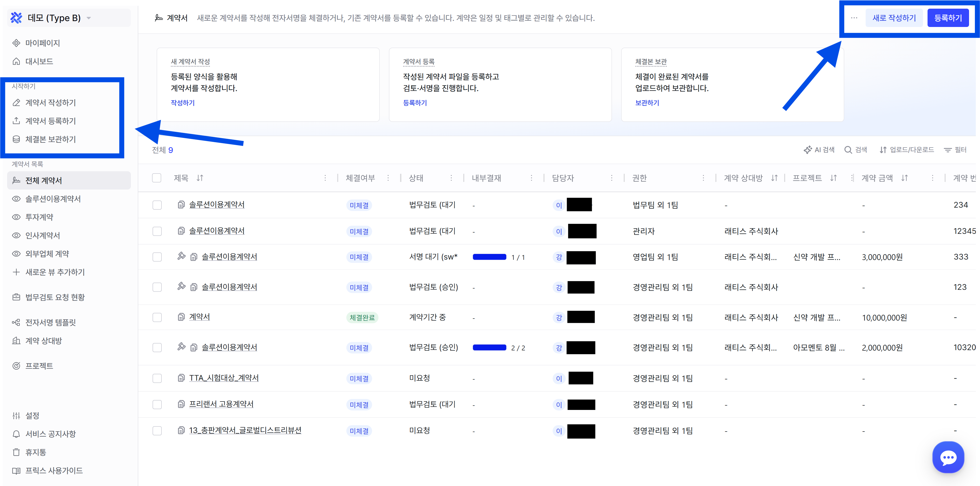Image resolution: width=980 pixels, height=486 pixels.
Task: Click the target icon for 프로젝트
Action: click(16, 366)
